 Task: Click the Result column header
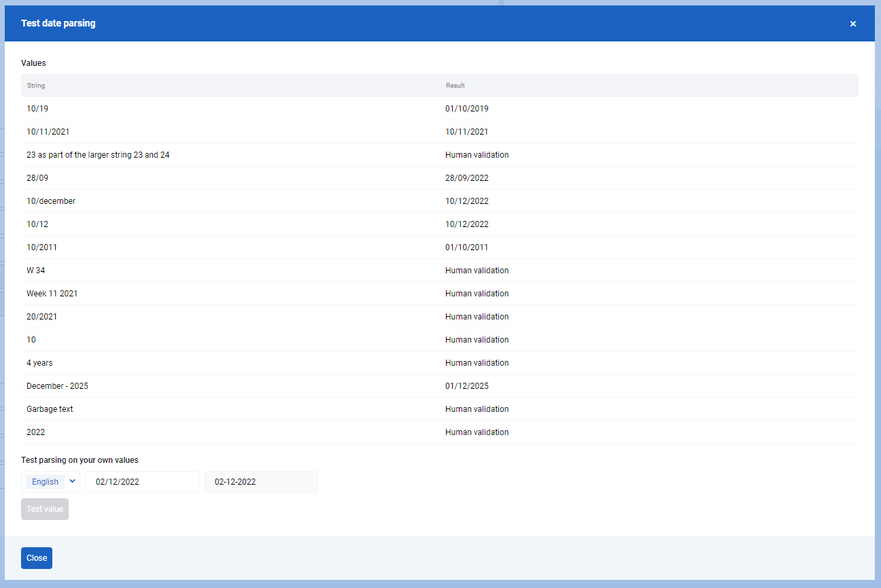click(x=455, y=86)
